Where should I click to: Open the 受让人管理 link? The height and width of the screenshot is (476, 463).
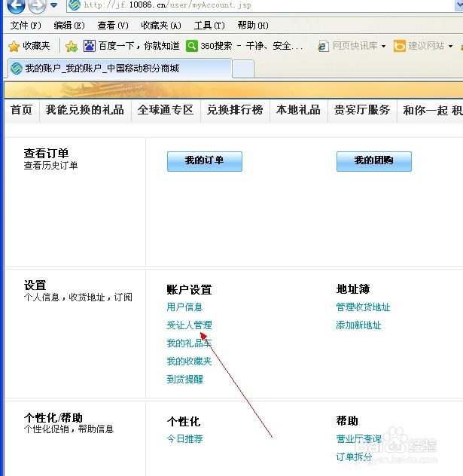189,325
